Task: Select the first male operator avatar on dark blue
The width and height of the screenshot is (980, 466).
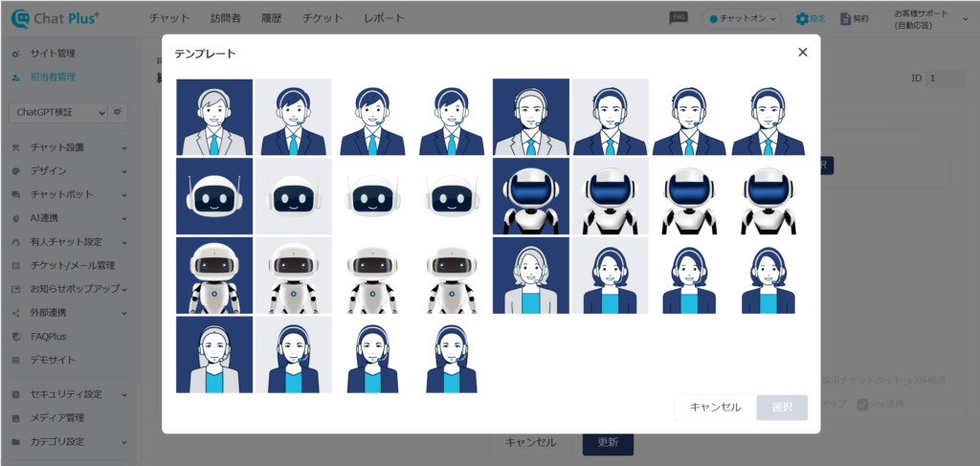Action: 214,117
